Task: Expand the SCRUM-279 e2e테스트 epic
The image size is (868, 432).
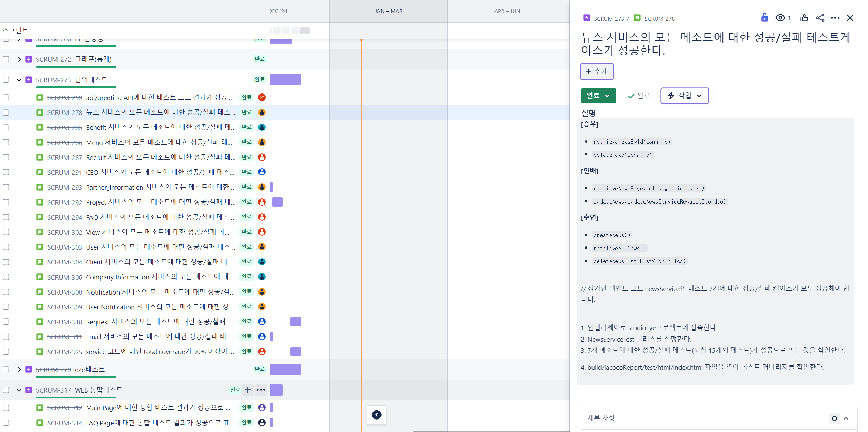Action: pyautogui.click(x=19, y=369)
